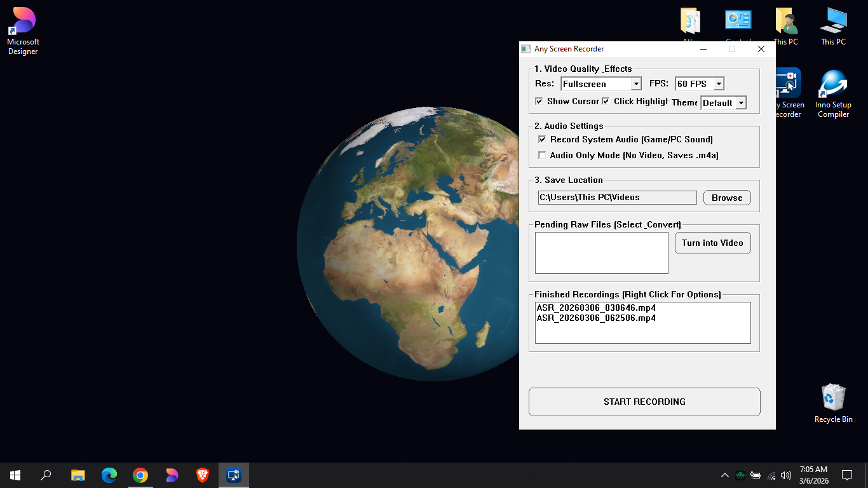Click Browse to change save location
The height and width of the screenshot is (488, 868).
tap(726, 197)
